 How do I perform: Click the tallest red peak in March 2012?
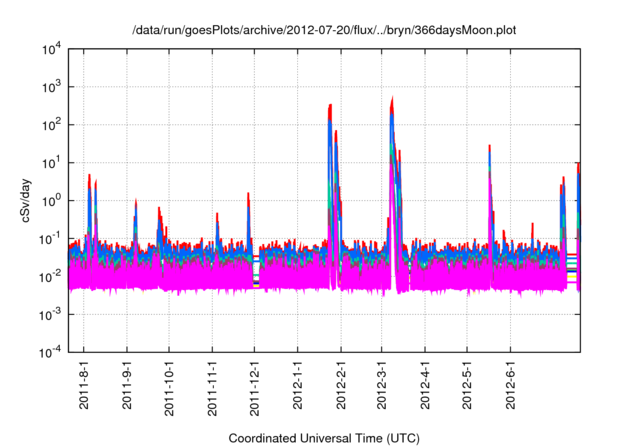(392, 99)
